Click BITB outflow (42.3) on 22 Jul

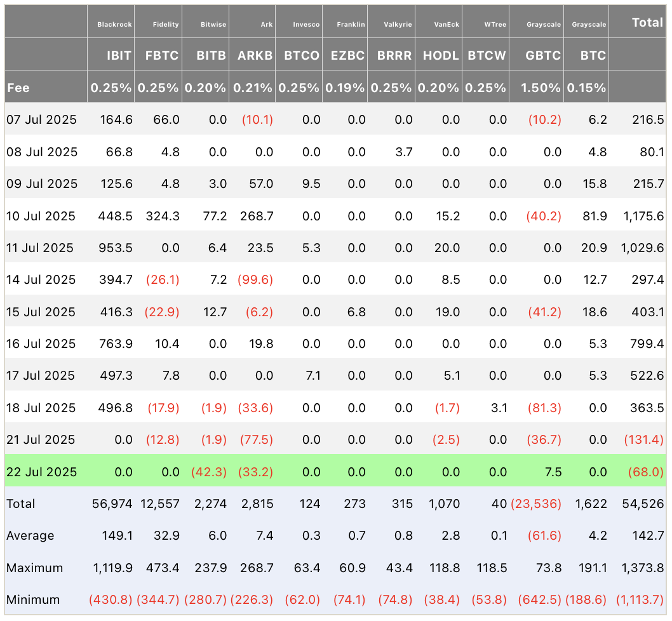click(x=209, y=472)
